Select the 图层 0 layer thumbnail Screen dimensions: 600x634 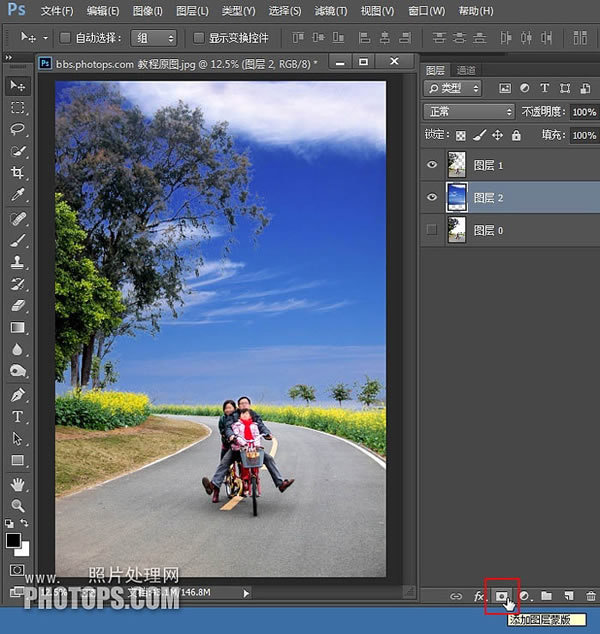tap(457, 230)
